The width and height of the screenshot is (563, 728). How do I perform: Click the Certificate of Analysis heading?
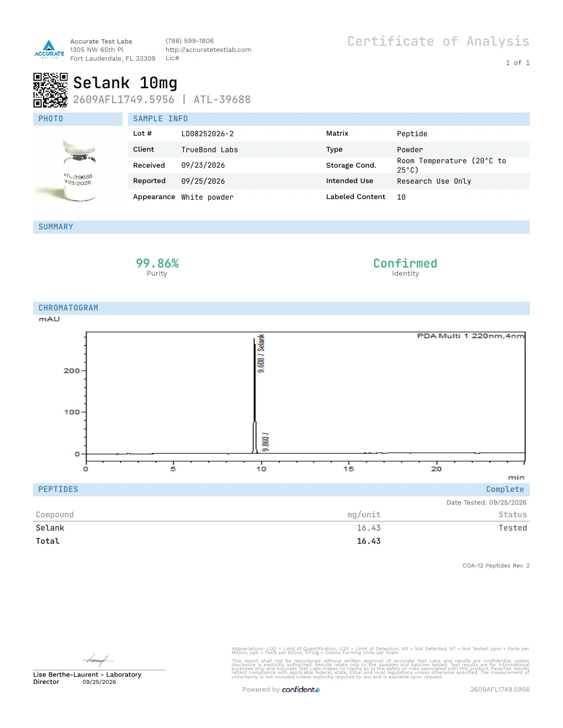pos(438,41)
